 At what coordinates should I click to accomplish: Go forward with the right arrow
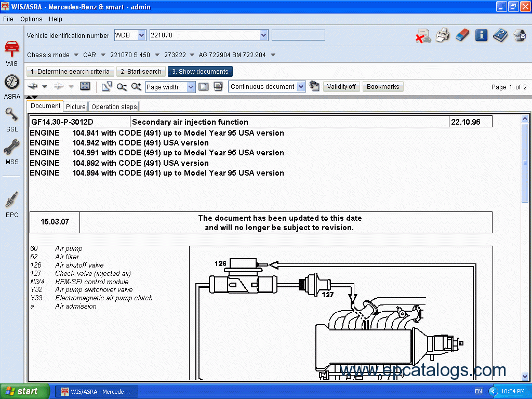tap(59, 86)
